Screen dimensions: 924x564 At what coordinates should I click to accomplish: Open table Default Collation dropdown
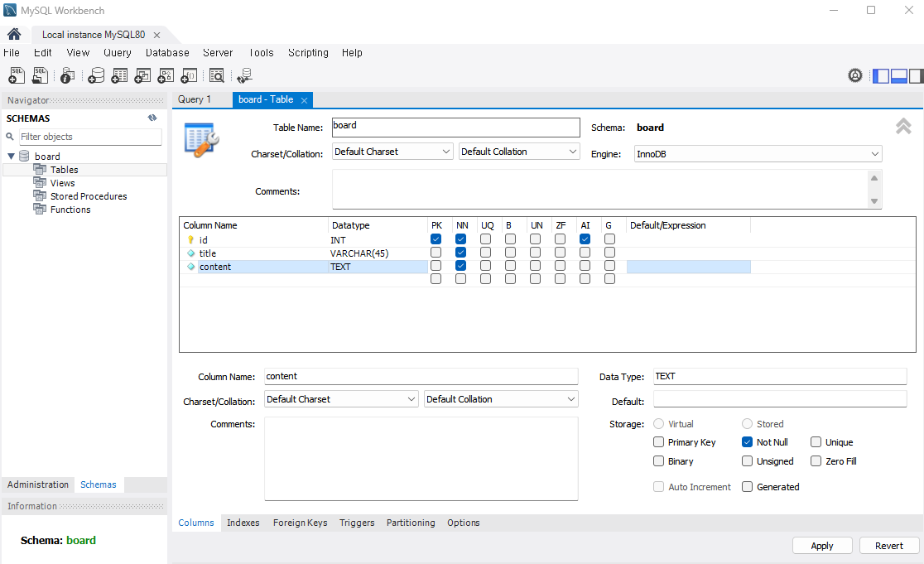click(519, 152)
